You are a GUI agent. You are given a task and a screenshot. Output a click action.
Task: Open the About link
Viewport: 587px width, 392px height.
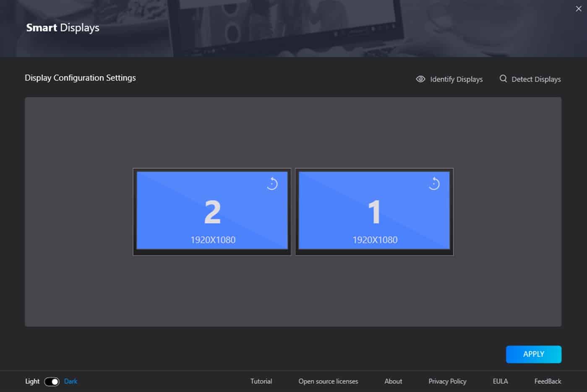tap(393, 381)
